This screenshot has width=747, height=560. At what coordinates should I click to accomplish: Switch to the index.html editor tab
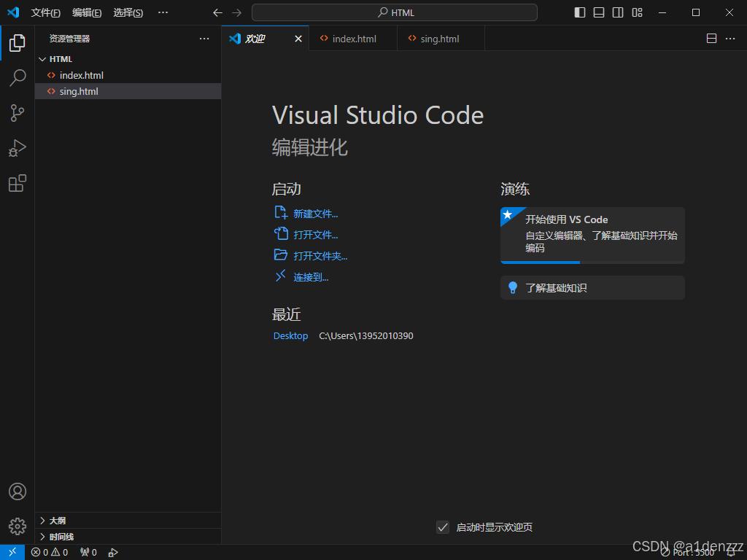(353, 39)
